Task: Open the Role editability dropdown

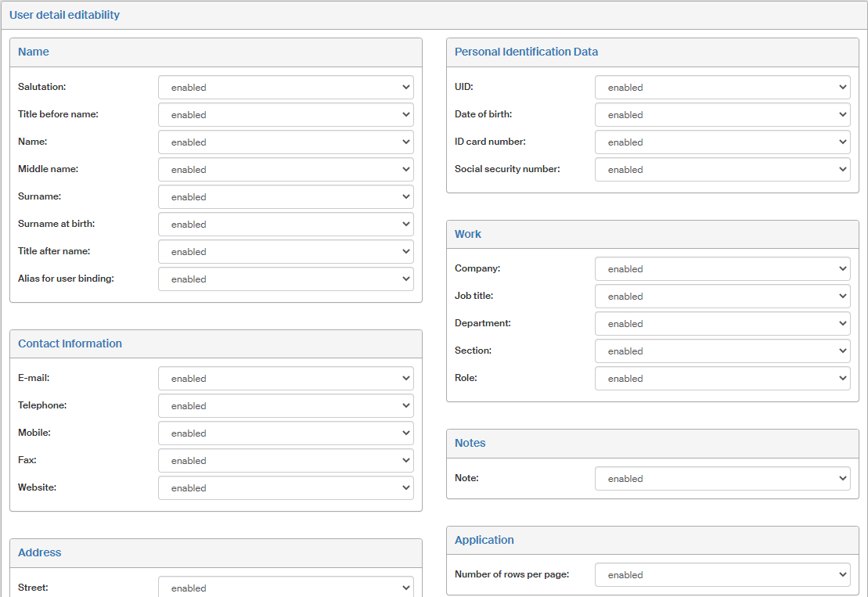Action: pos(722,379)
